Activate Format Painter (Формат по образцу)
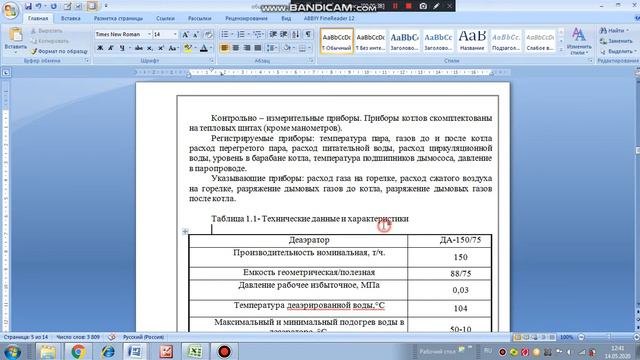This screenshot has height=360, width=640. [59, 51]
